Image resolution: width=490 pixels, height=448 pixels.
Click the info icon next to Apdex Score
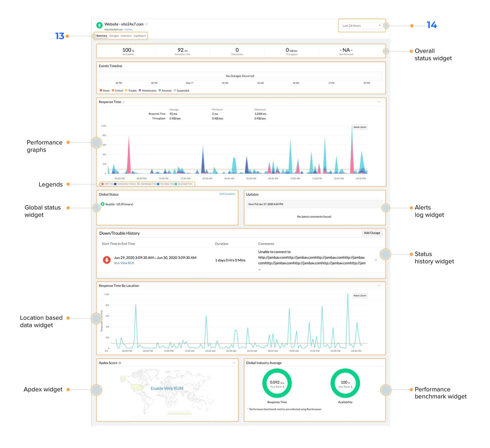pyautogui.click(x=120, y=363)
